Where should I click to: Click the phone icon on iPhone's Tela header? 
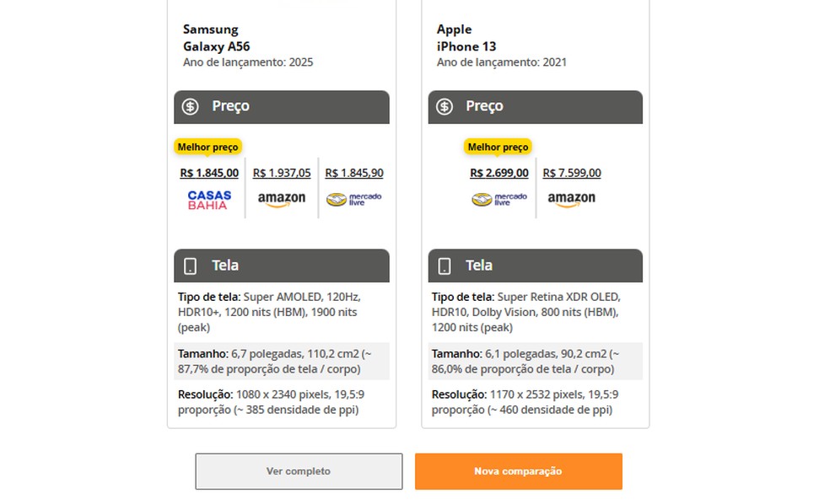(443, 265)
